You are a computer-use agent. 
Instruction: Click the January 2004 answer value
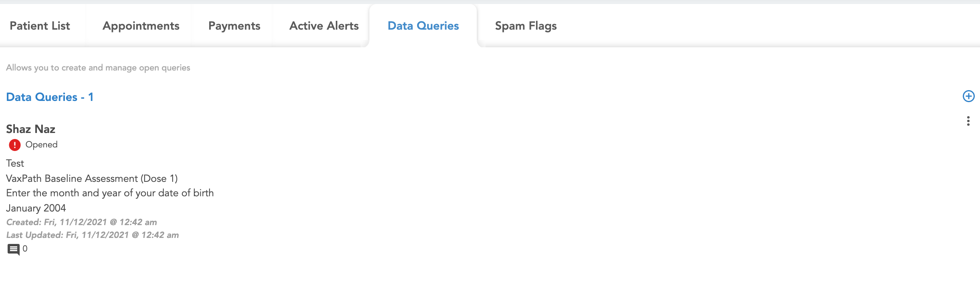coord(36,208)
